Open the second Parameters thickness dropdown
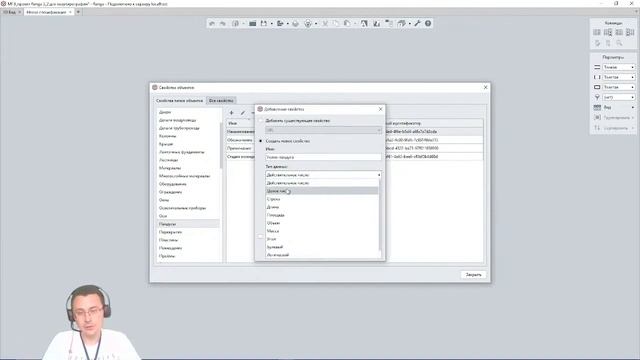This screenshot has height=360, width=640. click(x=619, y=77)
